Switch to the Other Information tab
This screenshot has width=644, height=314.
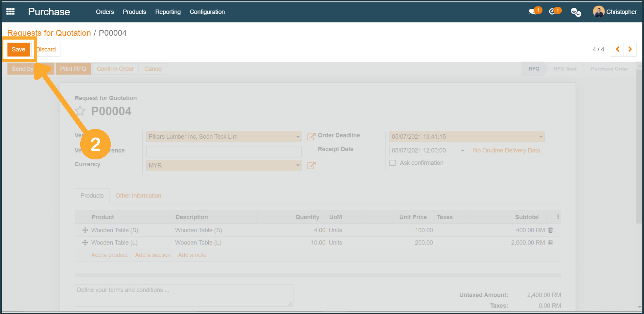tap(138, 196)
